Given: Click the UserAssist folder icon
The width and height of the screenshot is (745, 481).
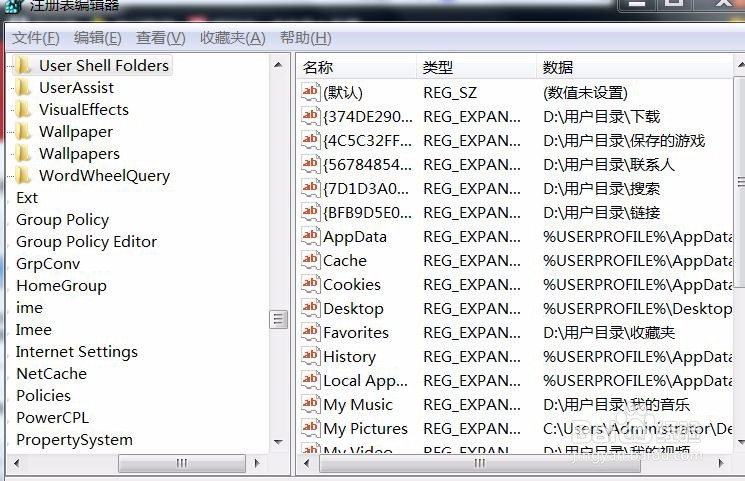Looking at the screenshot, I should (23, 87).
